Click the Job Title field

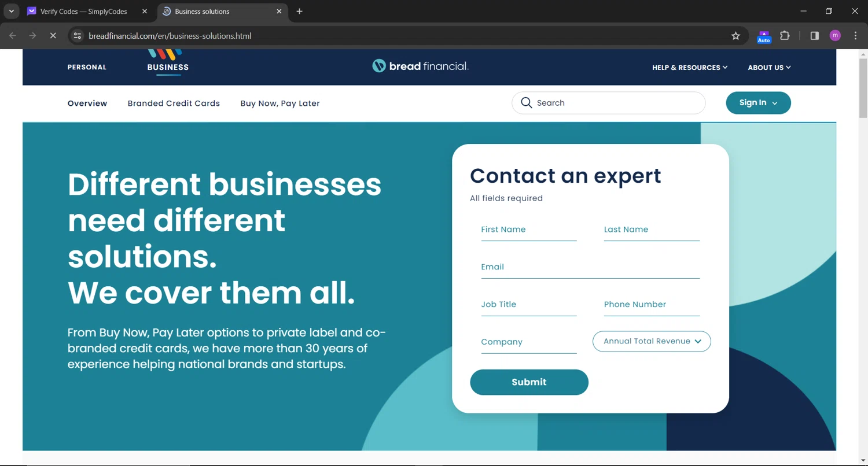[x=529, y=305]
